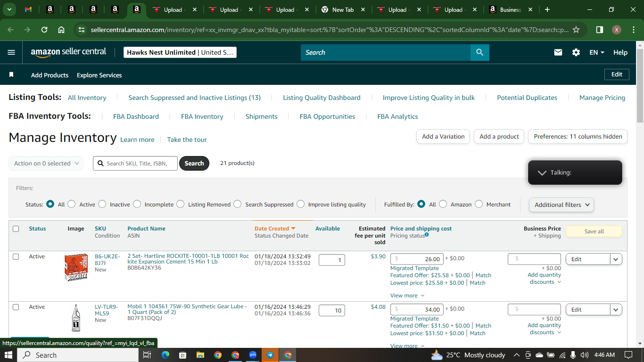Open Preferences: 11 columns hidden
Screen dimensions: 644x362
click(578, 136)
